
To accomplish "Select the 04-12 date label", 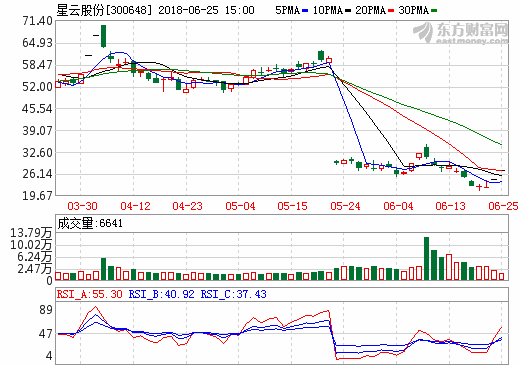I will [x=135, y=206].
